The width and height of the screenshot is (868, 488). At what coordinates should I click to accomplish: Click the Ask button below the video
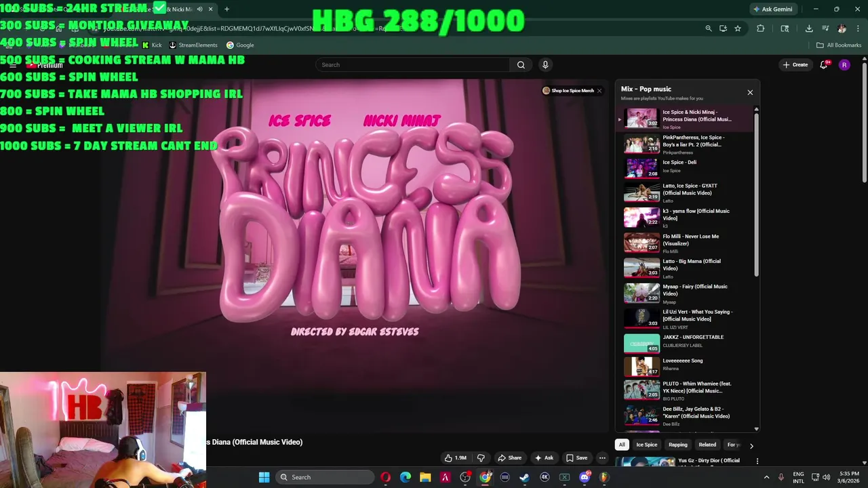click(544, 457)
